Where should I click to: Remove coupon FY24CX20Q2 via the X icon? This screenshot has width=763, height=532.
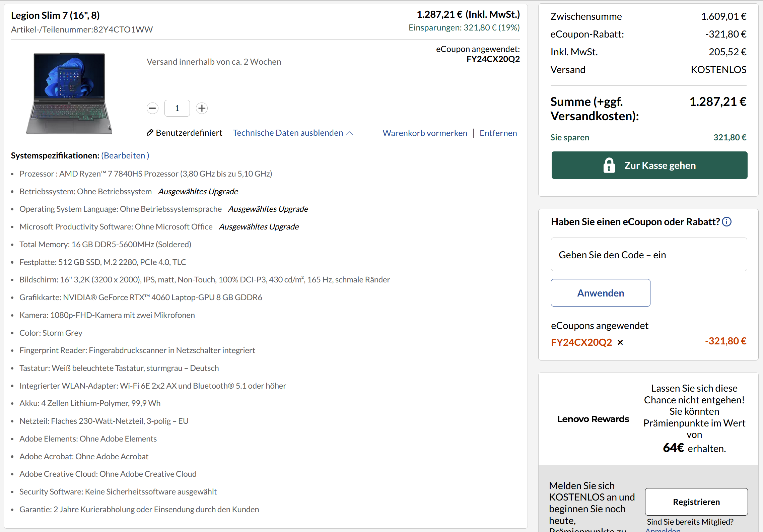(x=620, y=342)
